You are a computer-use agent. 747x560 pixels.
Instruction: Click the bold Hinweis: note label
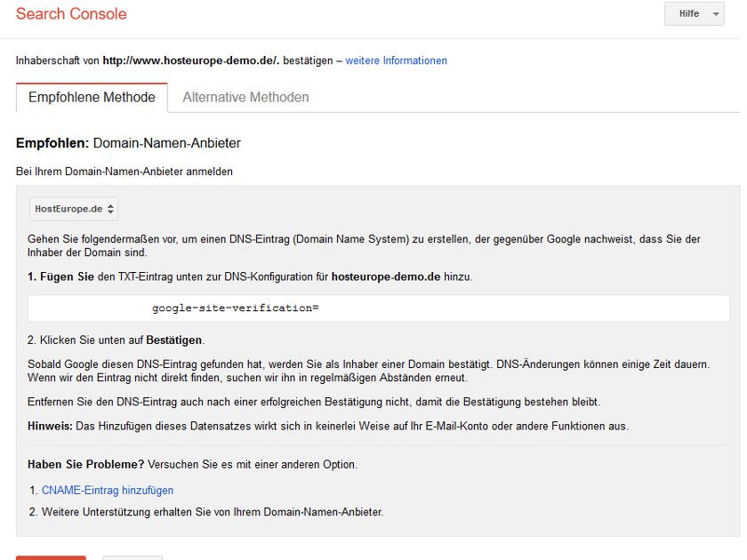point(50,426)
